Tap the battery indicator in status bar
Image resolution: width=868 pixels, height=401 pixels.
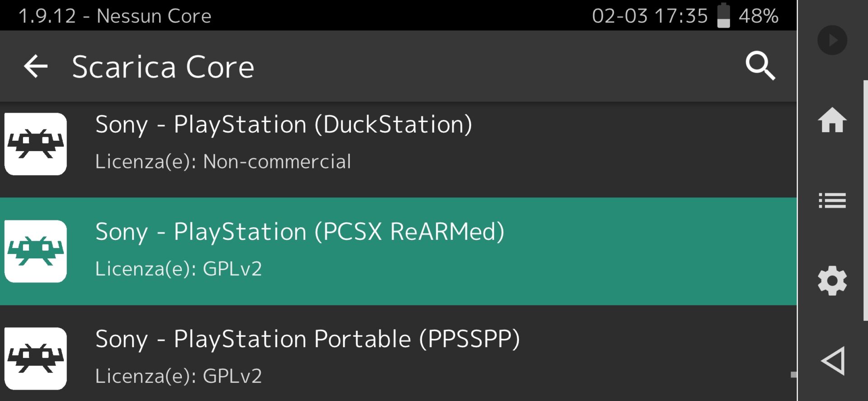[x=723, y=16]
